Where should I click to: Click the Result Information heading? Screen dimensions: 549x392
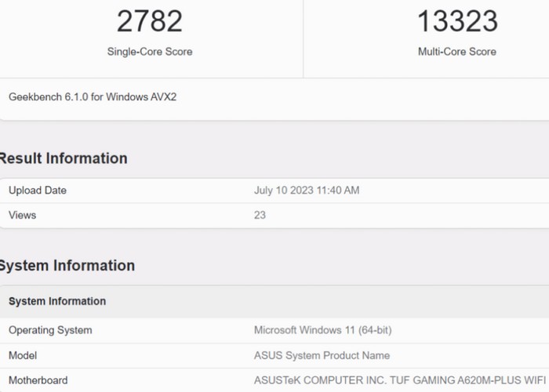pos(63,158)
